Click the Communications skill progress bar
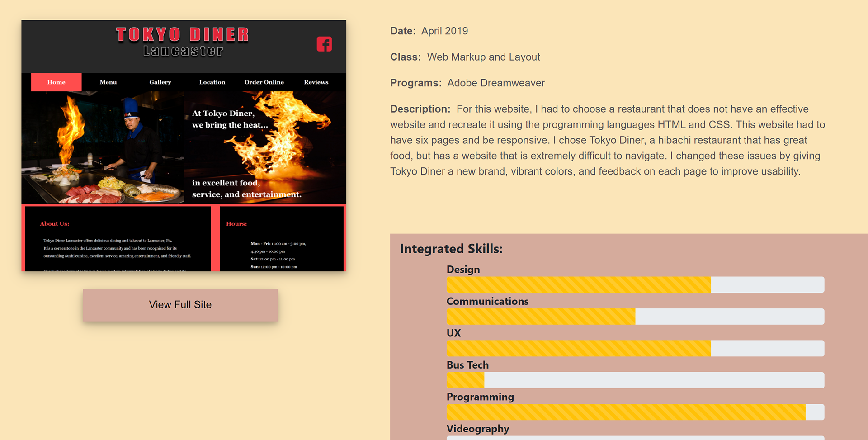This screenshot has width=868, height=440. point(635,317)
